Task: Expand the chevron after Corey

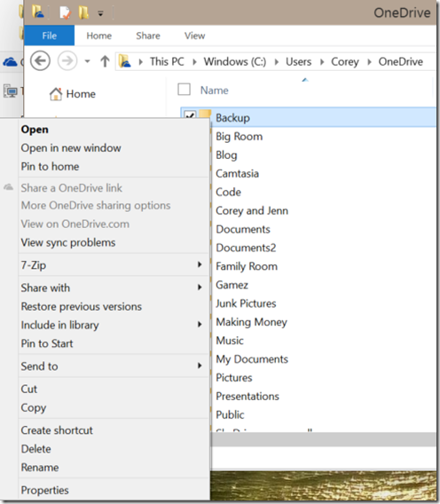Action: (369, 62)
